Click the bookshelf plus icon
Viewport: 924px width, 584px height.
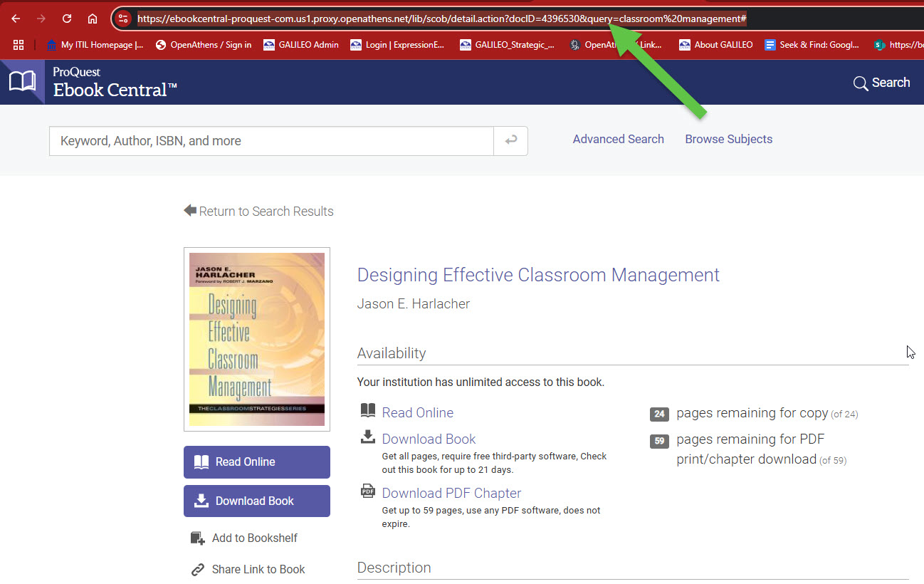coord(198,538)
